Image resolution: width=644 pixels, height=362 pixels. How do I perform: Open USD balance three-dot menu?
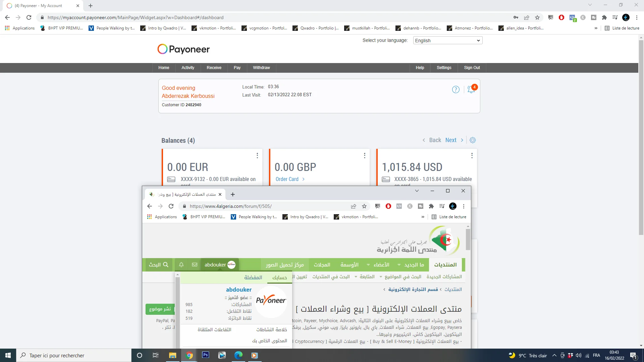(x=472, y=156)
